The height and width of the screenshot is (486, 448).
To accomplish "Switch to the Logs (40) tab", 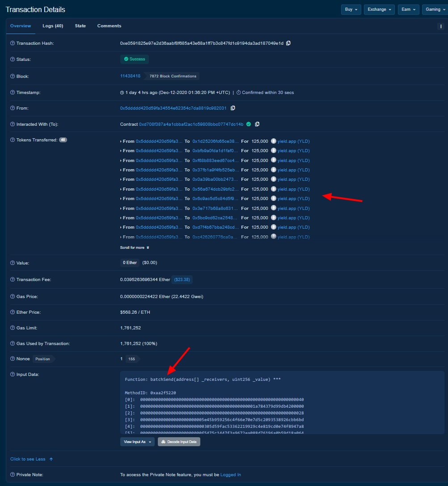I will tap(52, 26).
